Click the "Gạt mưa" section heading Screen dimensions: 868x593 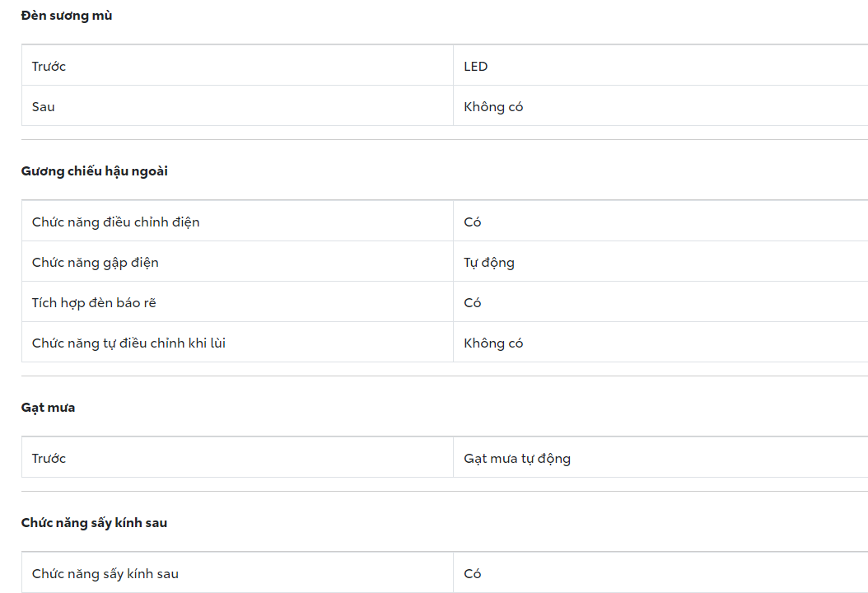pyautogui.click(x=48, y=408)
